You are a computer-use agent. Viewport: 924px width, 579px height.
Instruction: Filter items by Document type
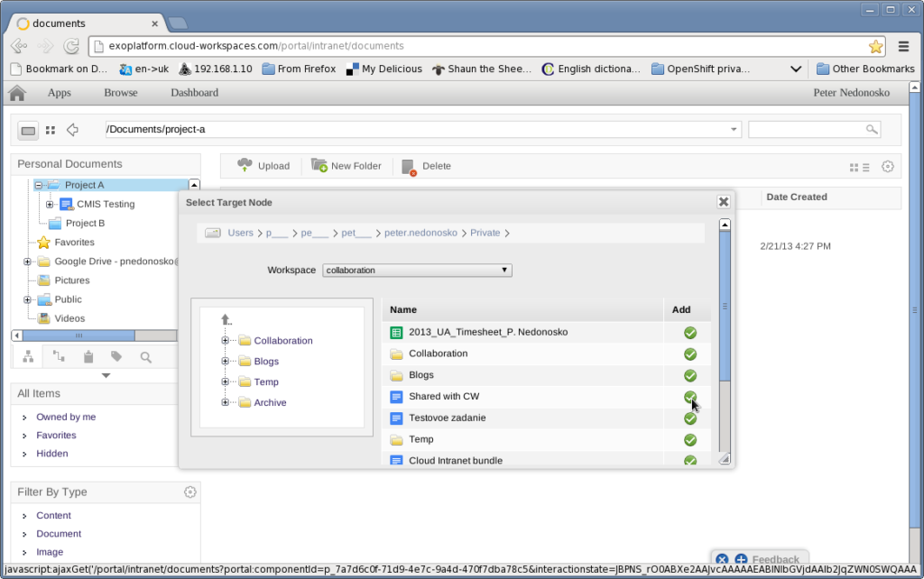click(x=59, y=533)
